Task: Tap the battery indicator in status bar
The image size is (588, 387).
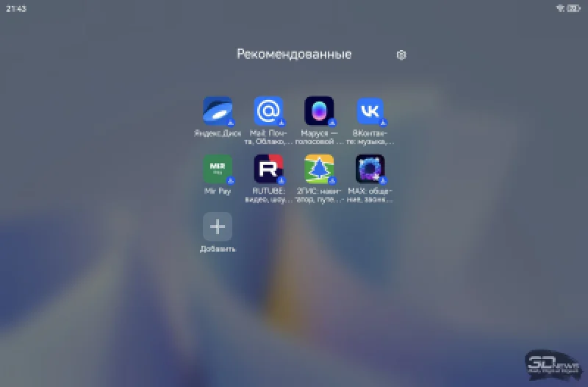Action: tap(573, 8)
